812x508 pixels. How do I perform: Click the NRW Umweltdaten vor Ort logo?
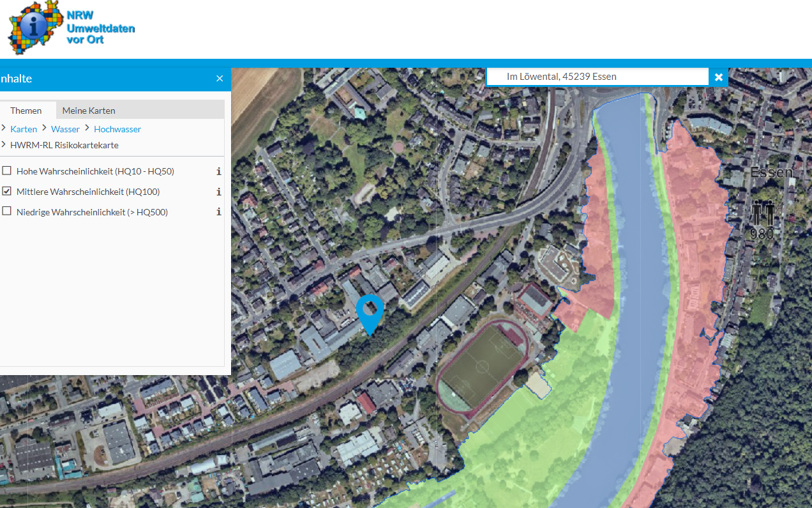tap(71, 27)
